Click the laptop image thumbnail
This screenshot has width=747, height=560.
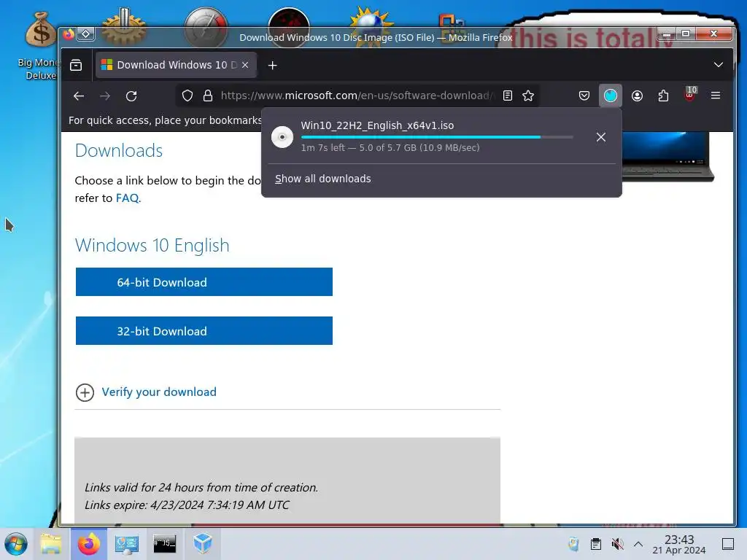pos(667,157)
